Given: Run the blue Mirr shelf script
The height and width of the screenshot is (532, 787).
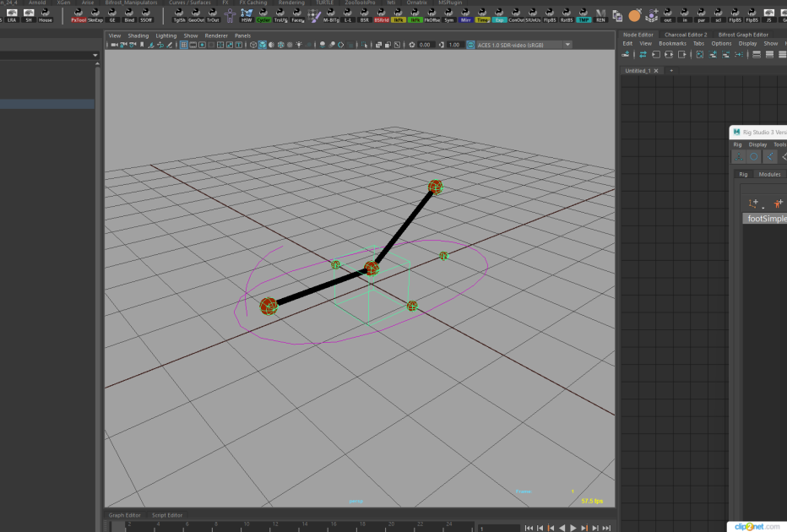Looking at the screenshot, I should 465,15.
